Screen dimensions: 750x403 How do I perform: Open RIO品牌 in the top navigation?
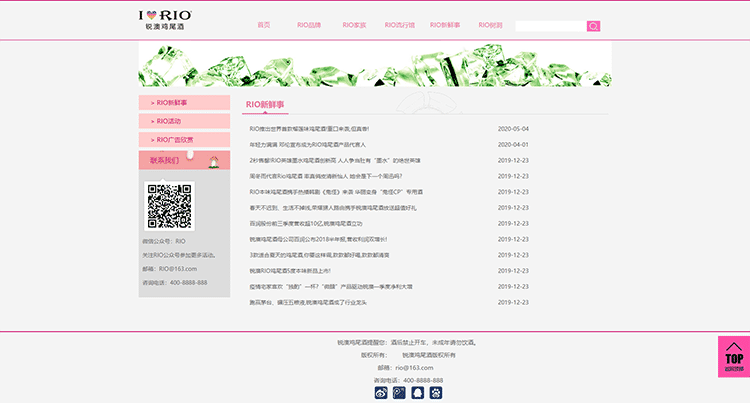point(309,25)
